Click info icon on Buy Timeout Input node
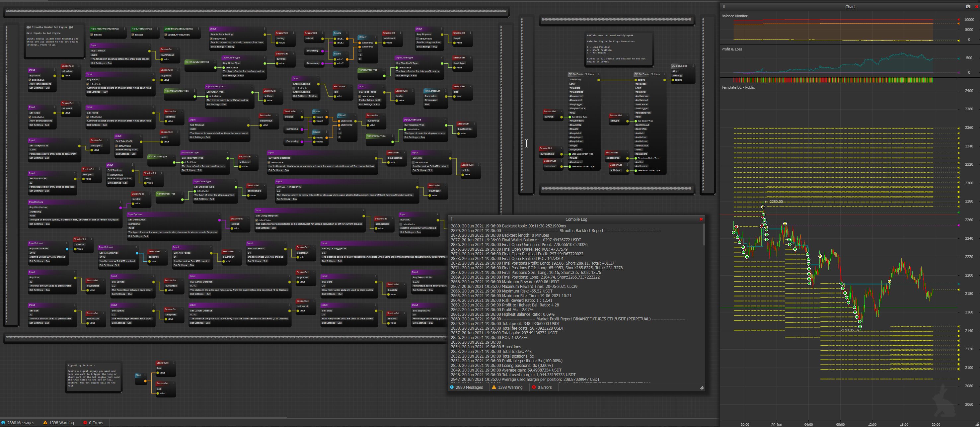 coord(149,45)
